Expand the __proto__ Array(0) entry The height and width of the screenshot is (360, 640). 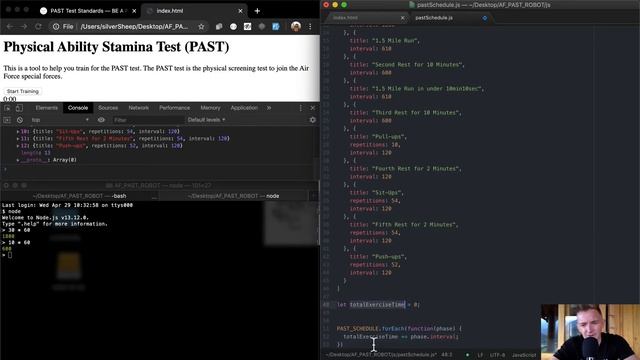coord(18,160)
